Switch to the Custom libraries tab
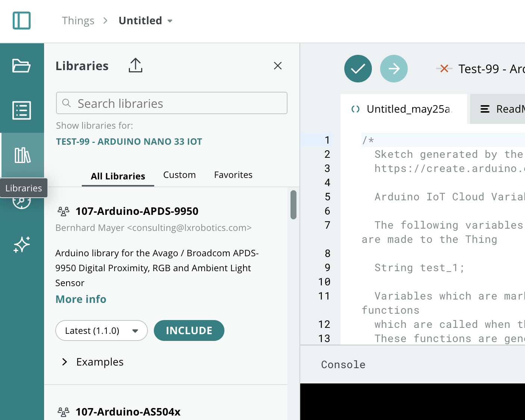Viewport: 525px width, 420px height. point(179,175)
